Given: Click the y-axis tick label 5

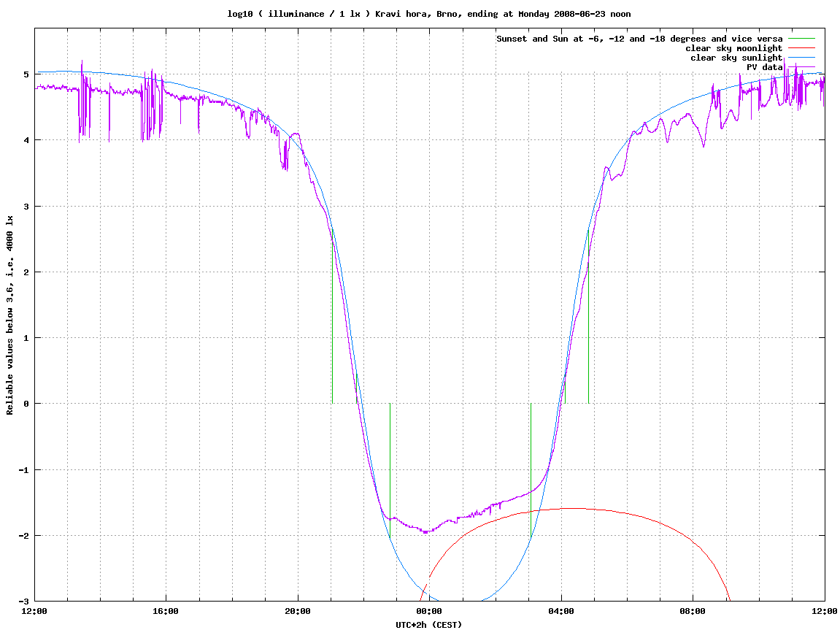Looking at the screenshot, I should pos(26,74).
